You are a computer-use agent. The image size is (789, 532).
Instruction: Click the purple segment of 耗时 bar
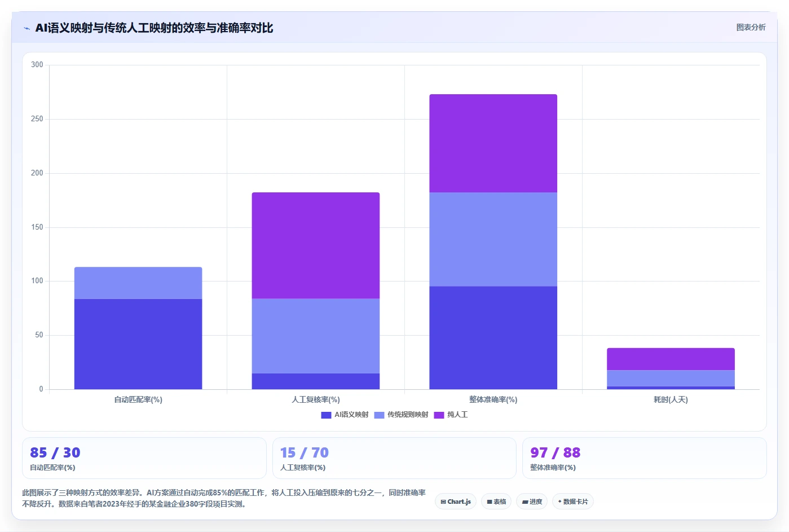(671, 359)
